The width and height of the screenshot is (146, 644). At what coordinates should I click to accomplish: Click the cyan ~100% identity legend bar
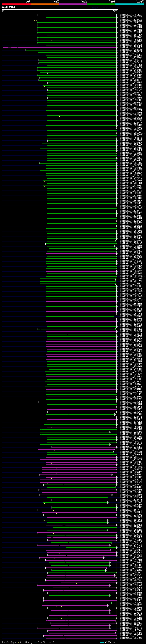(x=130, y=4)
